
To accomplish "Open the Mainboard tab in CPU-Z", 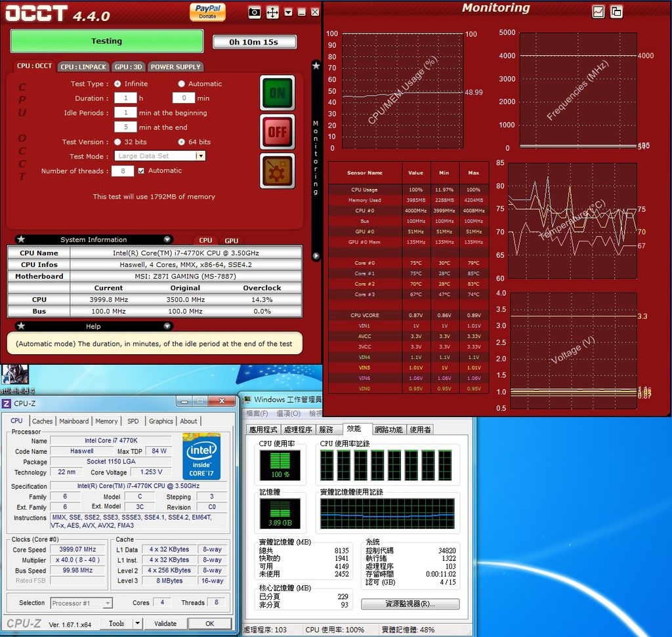I will (74, 421).
